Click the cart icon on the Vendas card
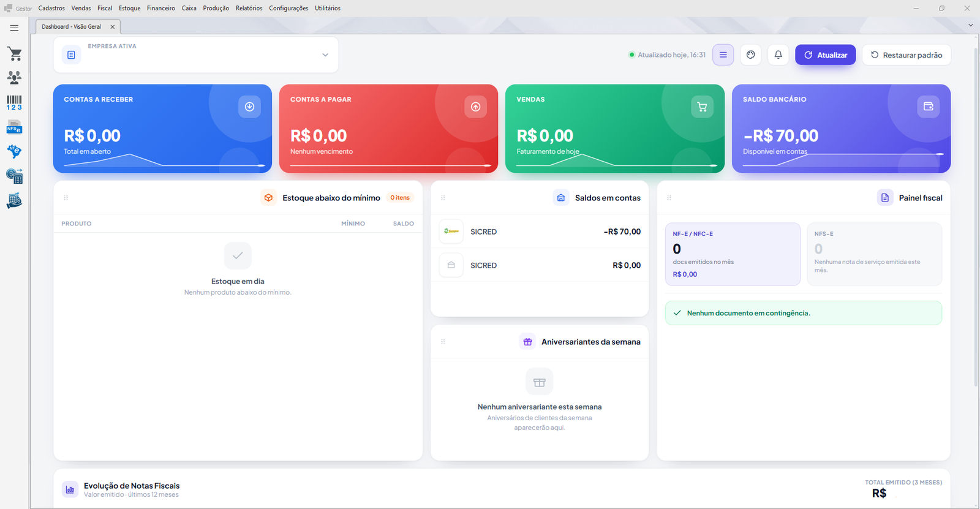The image size is (980, 509). pos(702,107)
